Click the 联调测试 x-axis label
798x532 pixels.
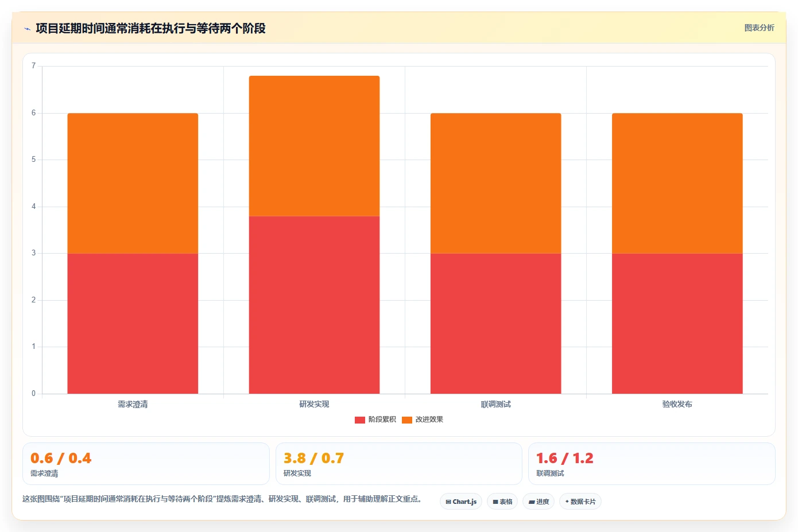tap(495, 405)
